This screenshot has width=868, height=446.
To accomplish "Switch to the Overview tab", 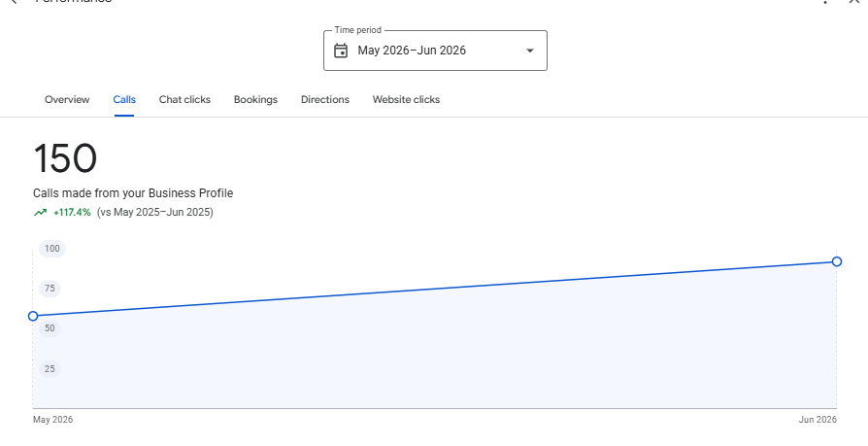I will (x=67, y=100).
